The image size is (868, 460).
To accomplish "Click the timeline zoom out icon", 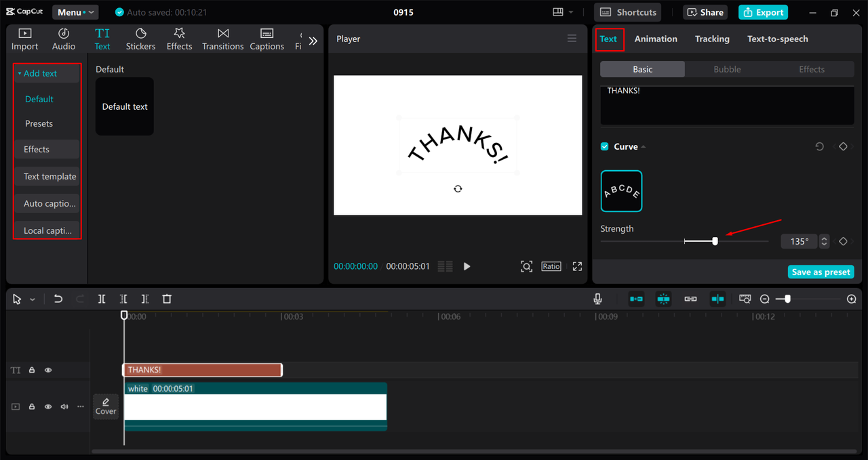I will point(764,299).
